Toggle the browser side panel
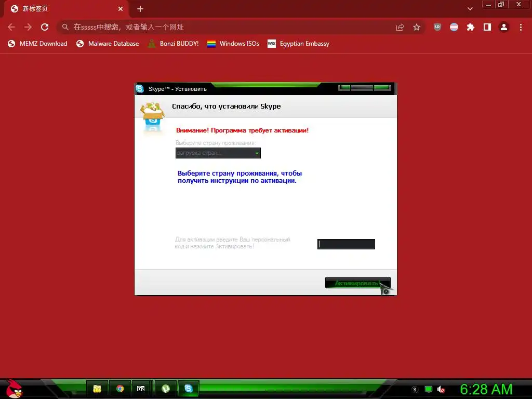Screen dimensions: 532x399 click(x=487, y=27)
